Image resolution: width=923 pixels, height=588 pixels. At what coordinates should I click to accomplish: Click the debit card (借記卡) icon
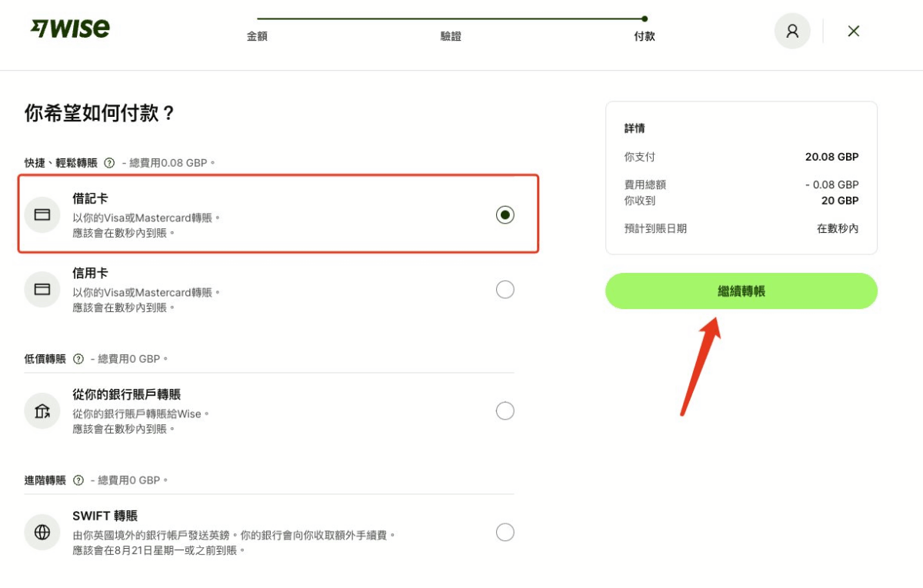(42, 214)
